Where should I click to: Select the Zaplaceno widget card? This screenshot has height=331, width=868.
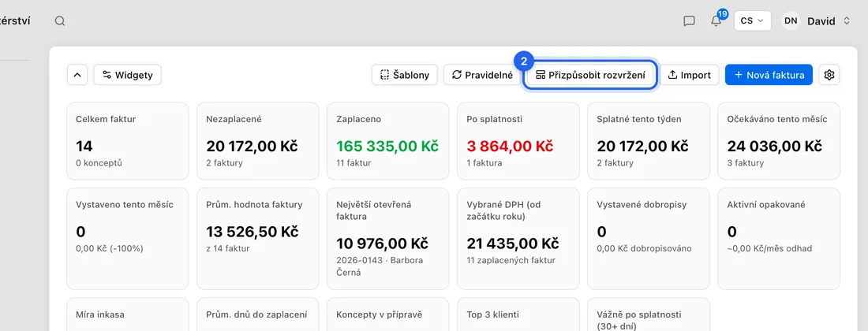(388, 141)
